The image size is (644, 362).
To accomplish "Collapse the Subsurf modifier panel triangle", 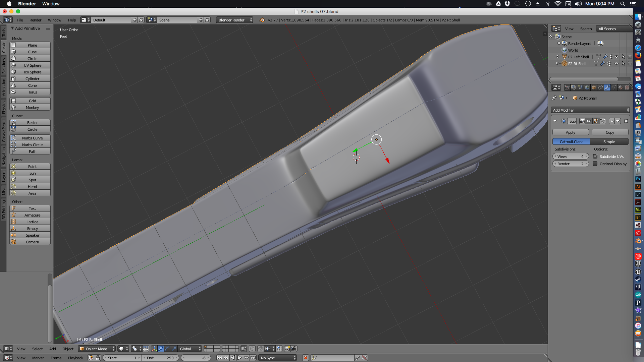I will (x=555, y=121).
